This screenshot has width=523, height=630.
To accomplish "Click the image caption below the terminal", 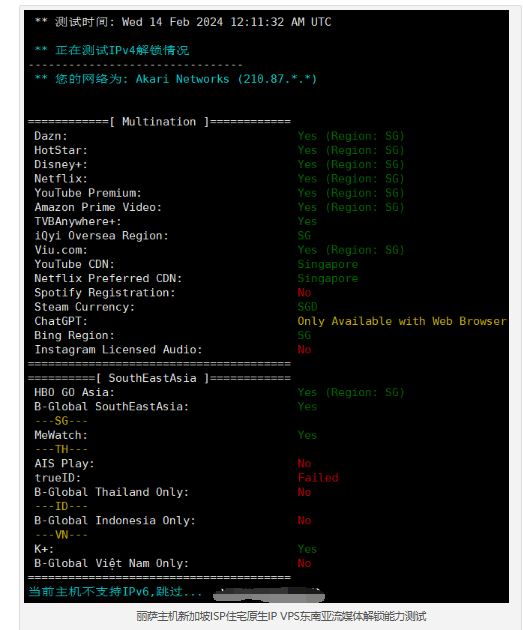I will [281, 616].
